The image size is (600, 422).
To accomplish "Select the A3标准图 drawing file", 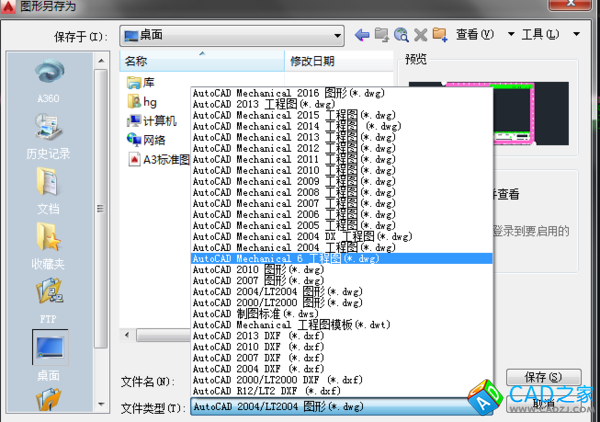I will pyautogui.click(x=159, y=159).
